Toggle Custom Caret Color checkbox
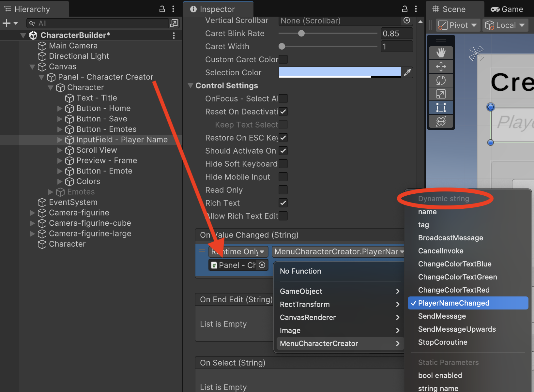Image resolution: width=534 pixels, height=392 pixels. tap(283, 59)
